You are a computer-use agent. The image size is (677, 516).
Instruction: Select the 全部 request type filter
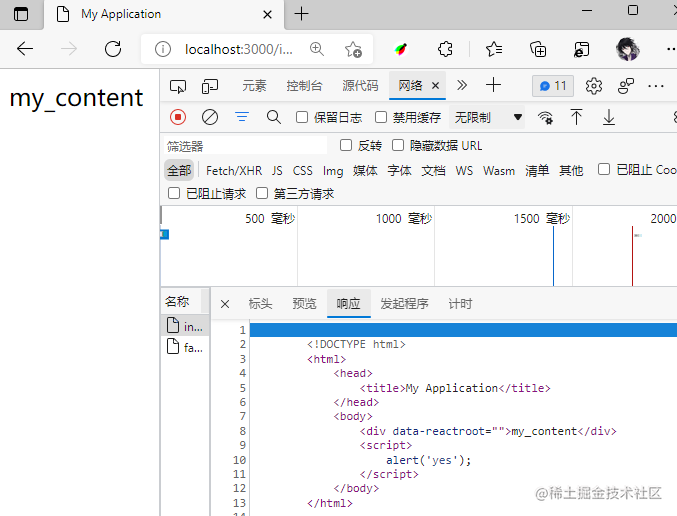point(179,171)
